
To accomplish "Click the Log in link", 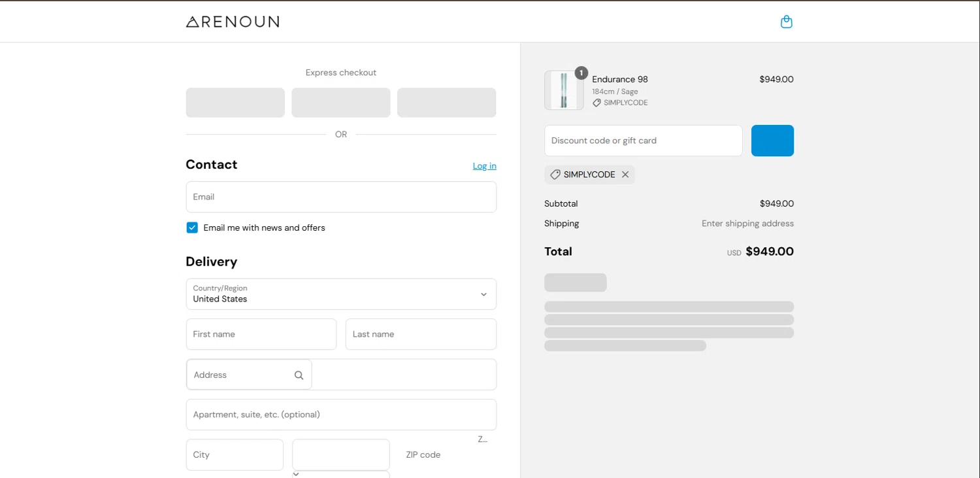I will click(x=485, y=166).
